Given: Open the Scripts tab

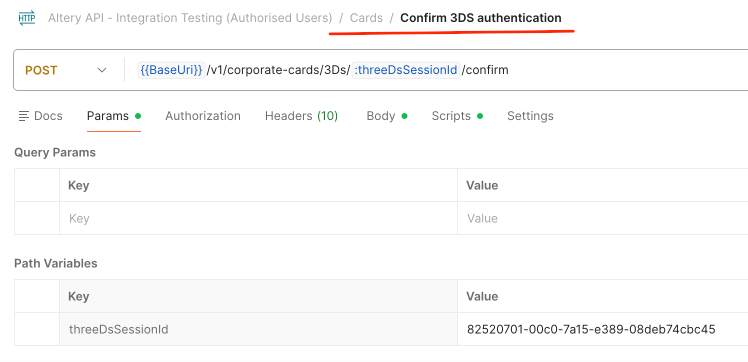Looking at the screenshot, I should point(457,116).
